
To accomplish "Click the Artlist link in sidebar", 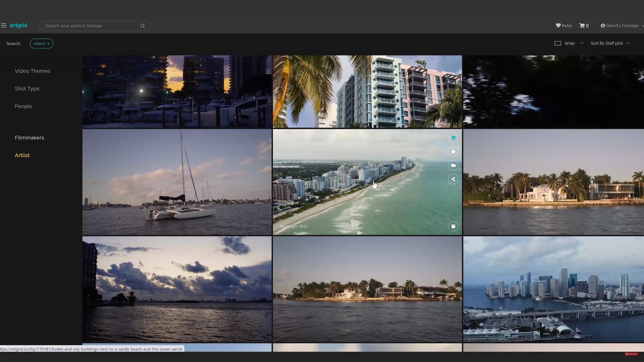I will click(22, 155).
